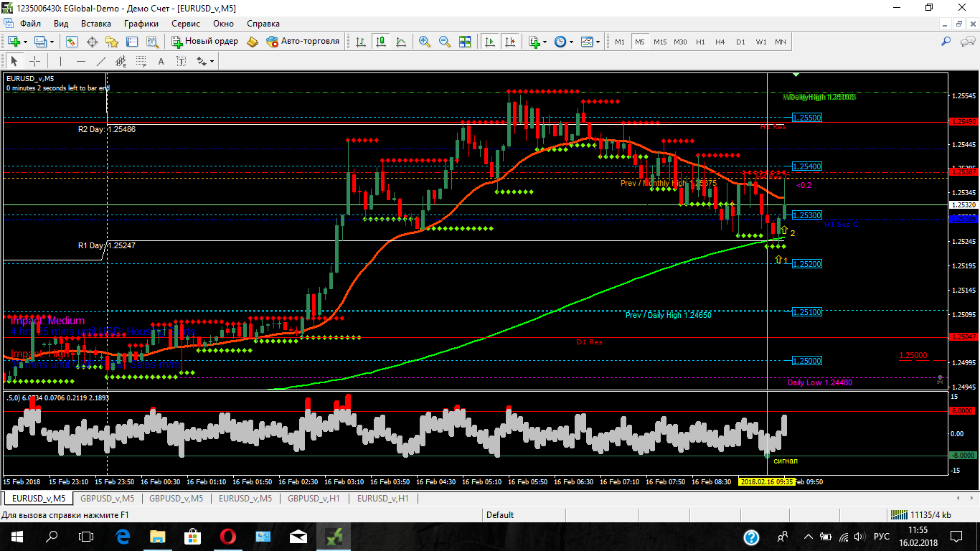Open the search magnifier in toolbar
The height and width of the screenshot is (551, 980).
click(946, 42)
